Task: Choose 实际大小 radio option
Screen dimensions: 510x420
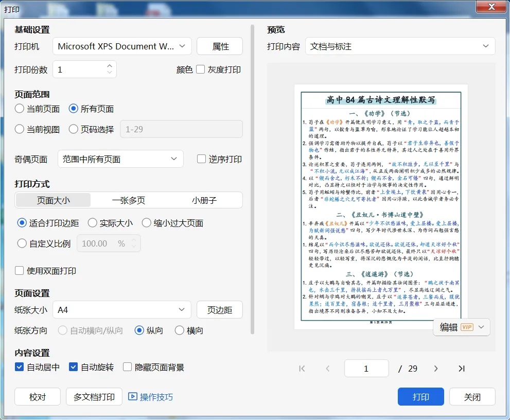Action: tap(92, 223)
